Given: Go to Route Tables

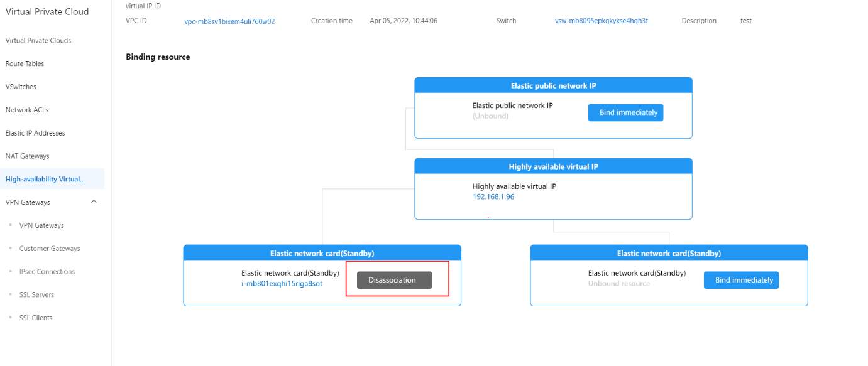Looking at the screenshot, I should click(25, 63).
